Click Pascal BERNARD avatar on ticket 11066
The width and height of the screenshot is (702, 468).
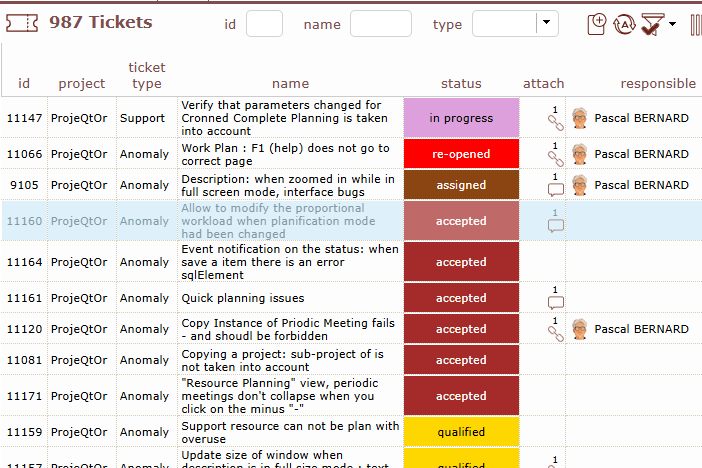click(x=580, y=154)
